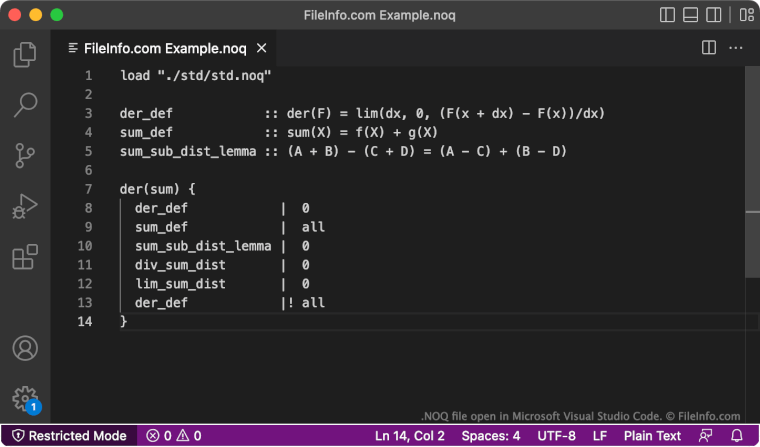760x447 pixels.
Task: Toggle secondary side bar layout icon
Action: coord(713,15)
